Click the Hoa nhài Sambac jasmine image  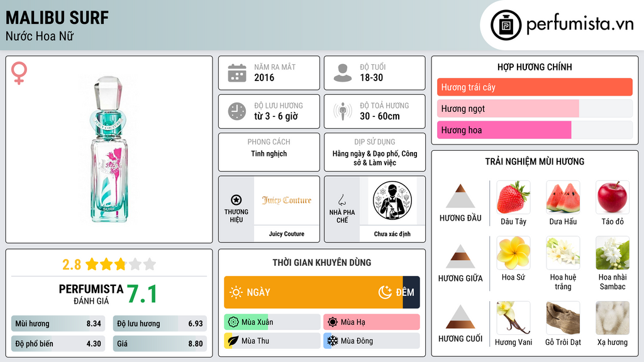(613, 253)
